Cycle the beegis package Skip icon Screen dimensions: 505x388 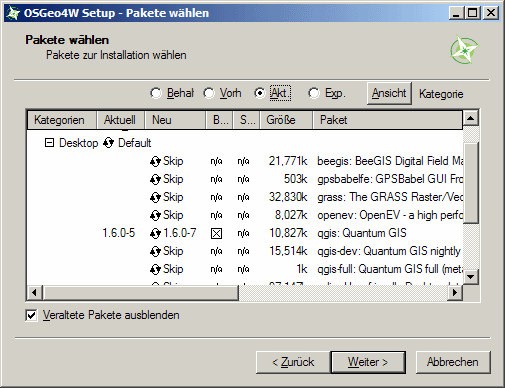[x=155, y=161]
